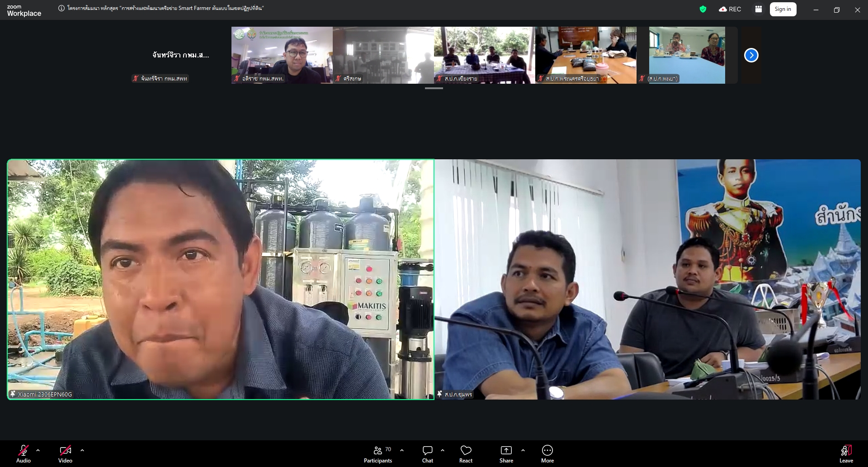
Task: Open the Chat panel
Action: point(428,454)
